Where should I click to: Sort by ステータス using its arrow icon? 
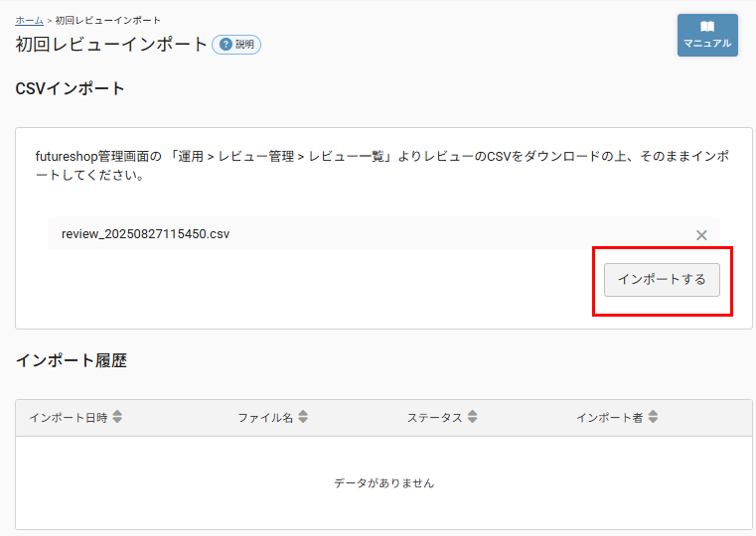coord(473,418)
